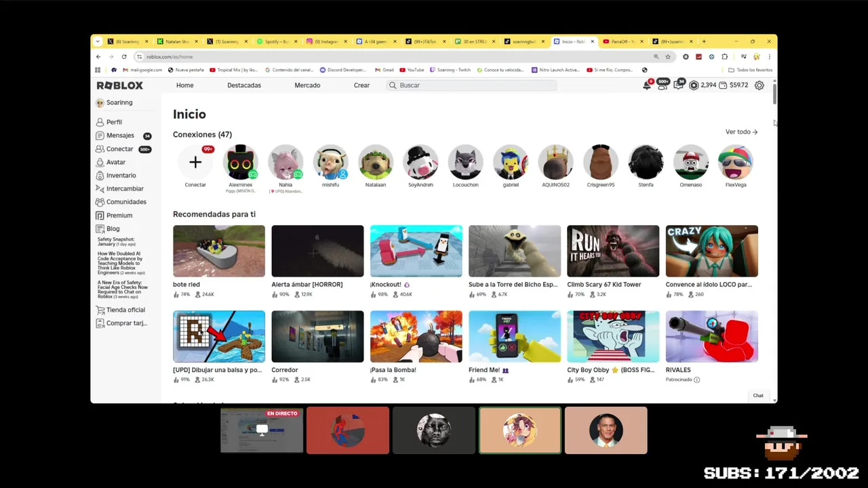Open YouTube bookmark
Screen dimensions: 868x488
point(412,70)
